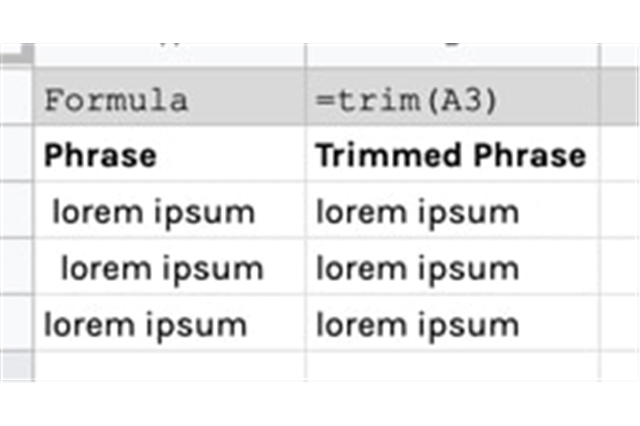Click row header of first lorem ipsum row
This screenshot has width=640, height=426.
pyautogui.click(x=16, y=212)
